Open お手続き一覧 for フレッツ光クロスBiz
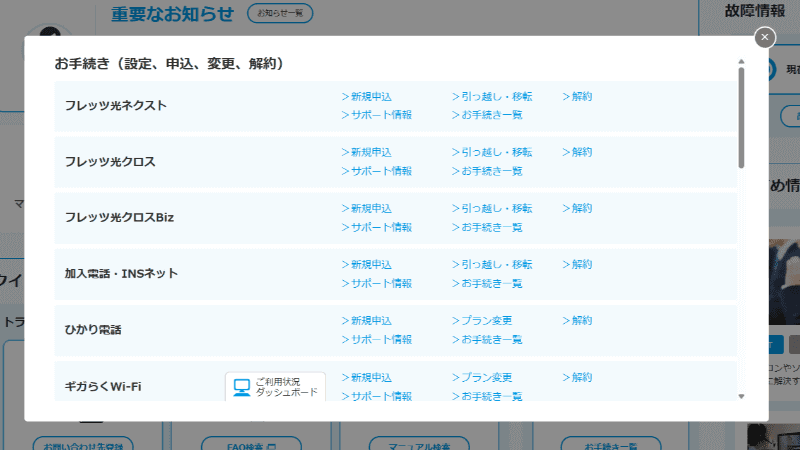The image size is (800, 450). (x=487, y=227)
